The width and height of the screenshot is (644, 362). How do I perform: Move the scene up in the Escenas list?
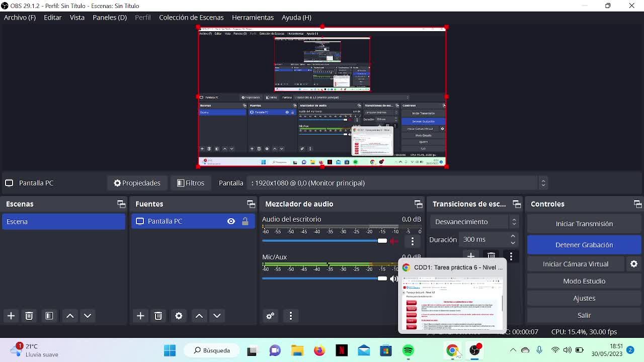pos(70,316)
